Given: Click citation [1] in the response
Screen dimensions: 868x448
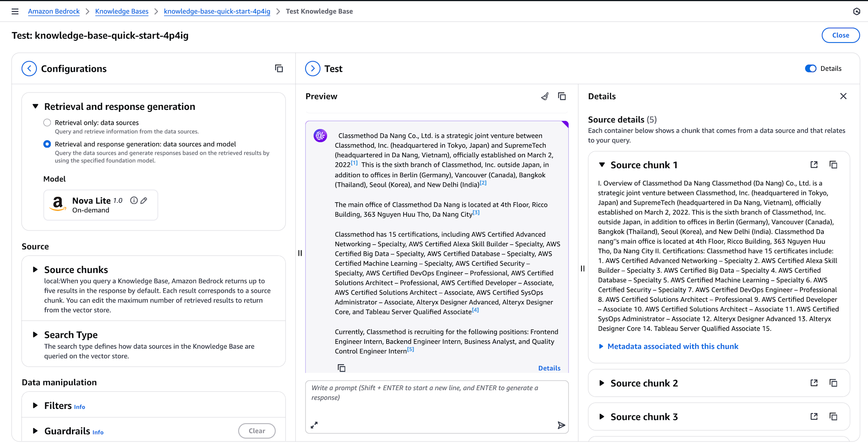Looking at the screenshot, I should (355, 163).
